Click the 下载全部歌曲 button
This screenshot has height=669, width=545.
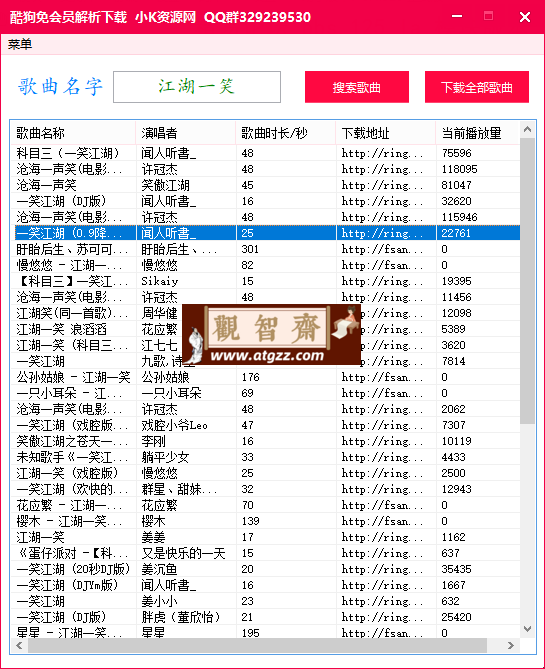tap(477, 87)
